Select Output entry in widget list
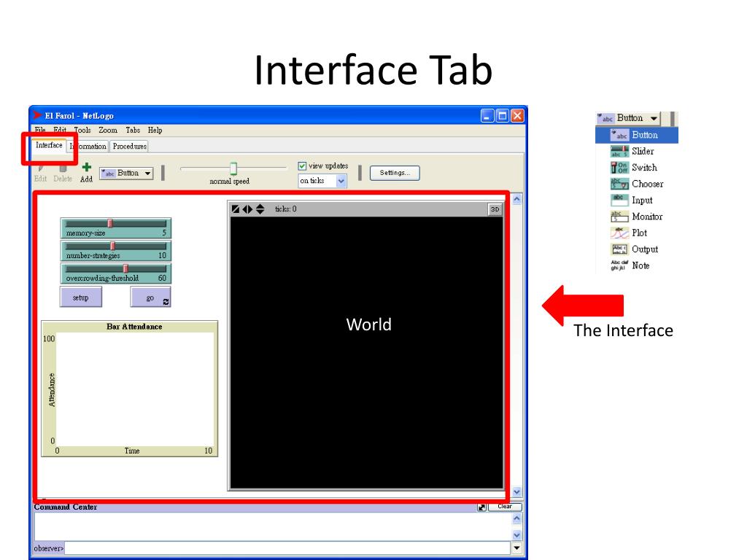Image resolution: width=747 pixels, height=560 pixels. (x=636, y=249)
